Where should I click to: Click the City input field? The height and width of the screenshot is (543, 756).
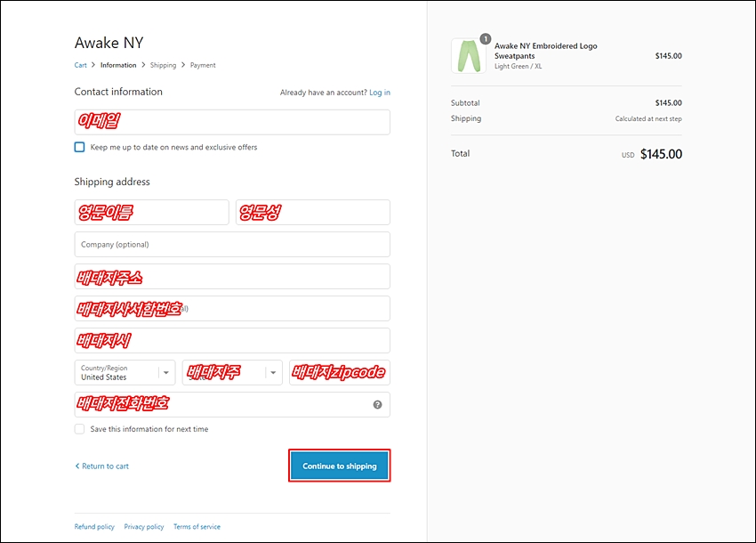pos(232,341)
